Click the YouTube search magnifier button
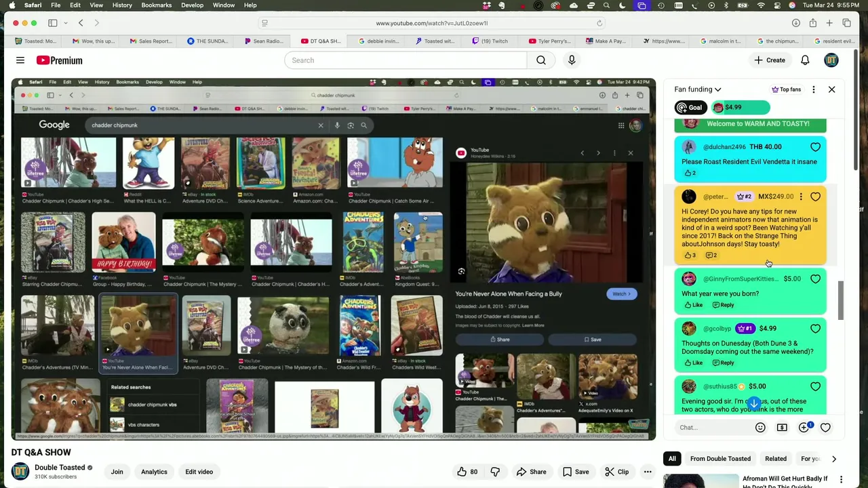 tap(541, 60)
